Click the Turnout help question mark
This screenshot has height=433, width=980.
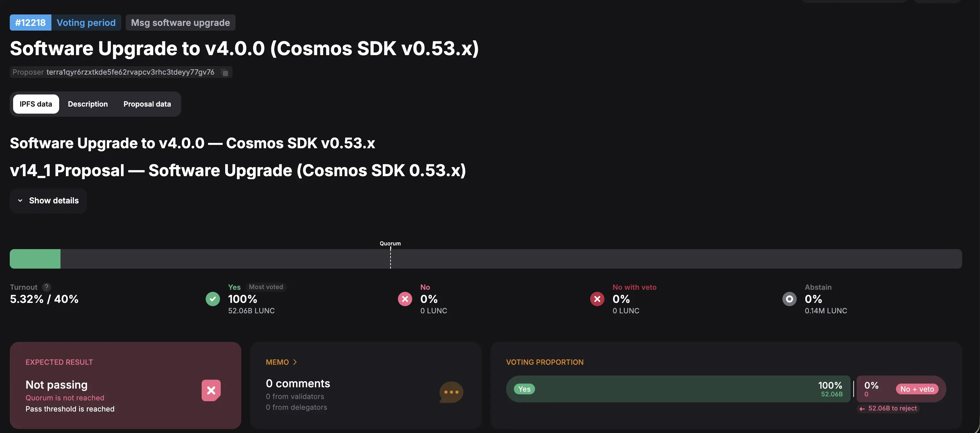(46, 287)
